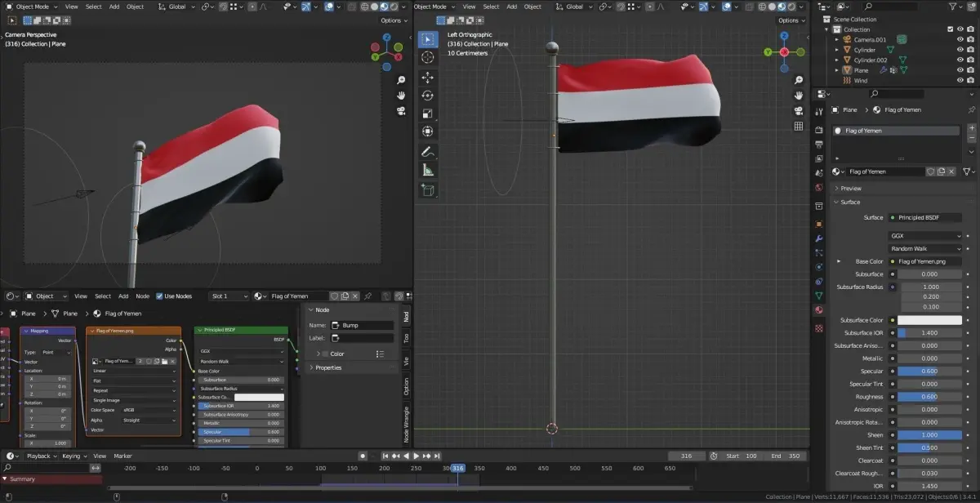Toggle Collection exclude checkbox in outliner
Screen dimensions: 980x503
click(949, 29)
